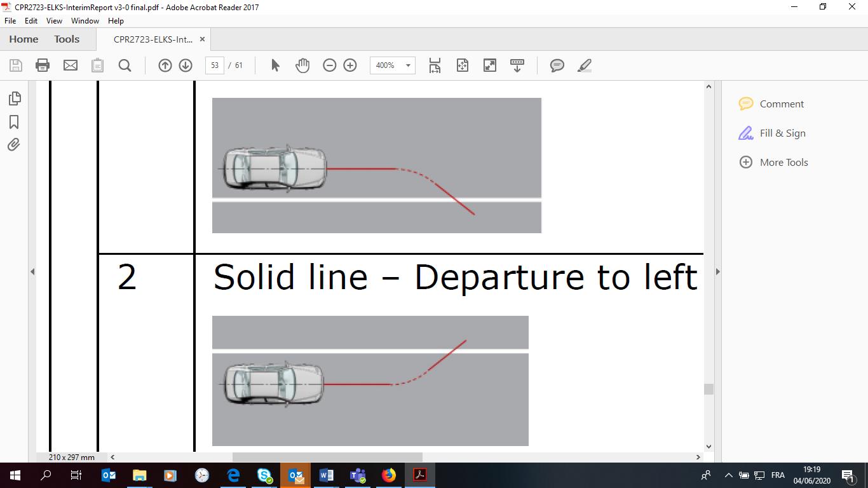Collapse the right tools pane arrow
868x488 pixels.
point(718,271)
